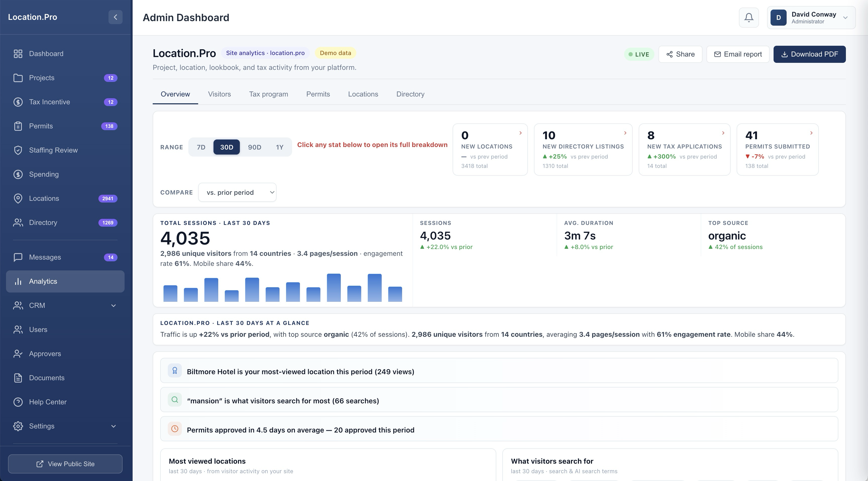This screenshot has width=868, height=481.
Task: Click the Documents file icon
Action: tap(18, 378)
